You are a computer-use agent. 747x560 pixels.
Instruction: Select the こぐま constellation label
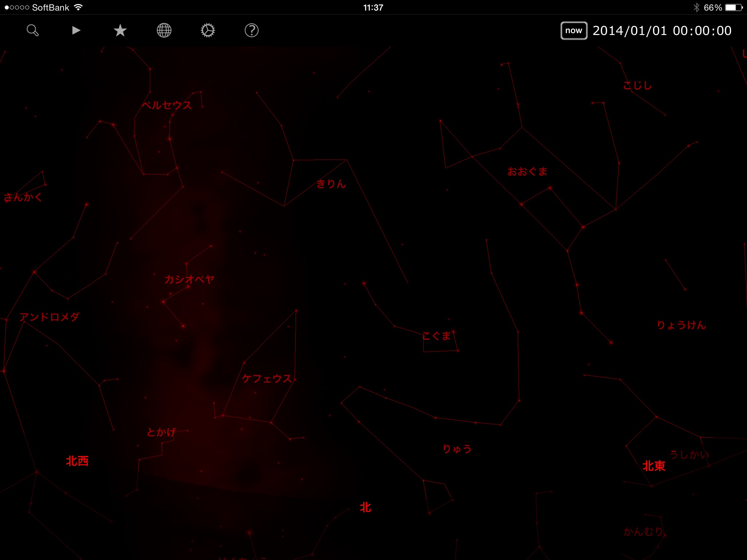[437, 336]
